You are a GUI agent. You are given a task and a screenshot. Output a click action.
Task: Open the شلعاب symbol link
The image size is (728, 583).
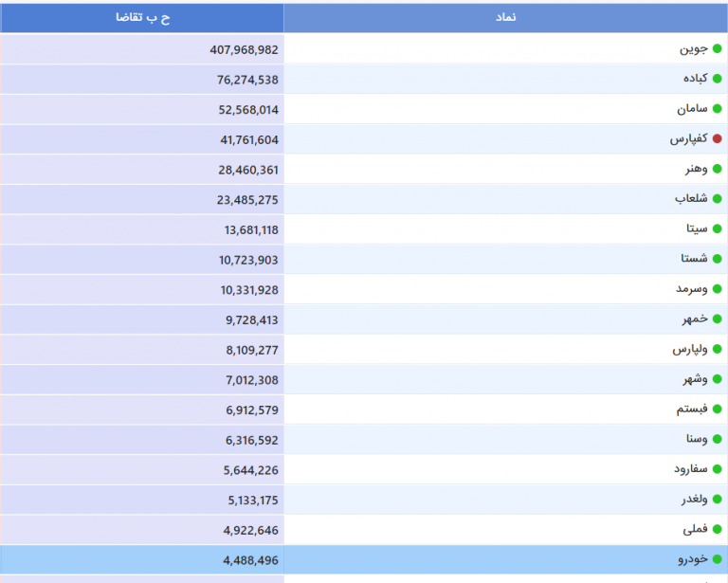tap(691, 199)
